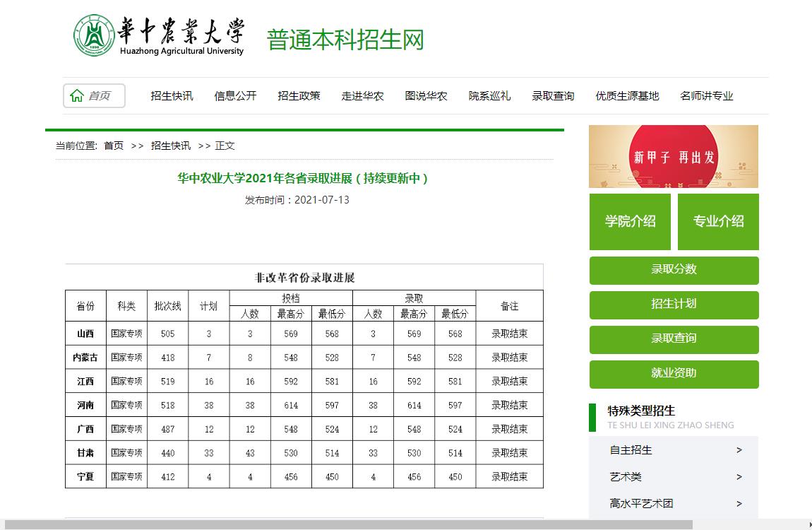Click the 江西 row label
The image size is (812, 530).
85,382
